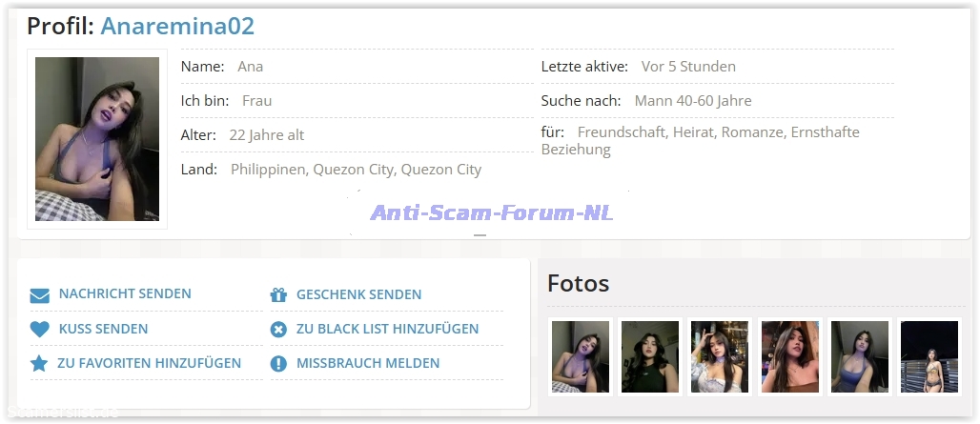This screenshot has width=980, height=424.
Task: Click the envelope icon for sending a message
Action: coord(39,295)
